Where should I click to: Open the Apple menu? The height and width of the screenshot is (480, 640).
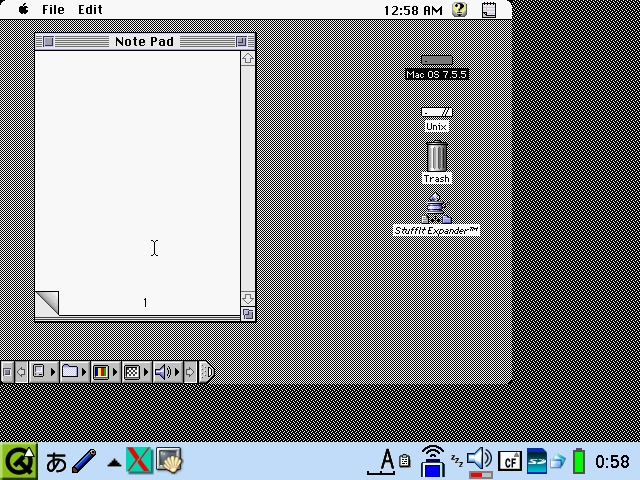[x=23, y=10]
